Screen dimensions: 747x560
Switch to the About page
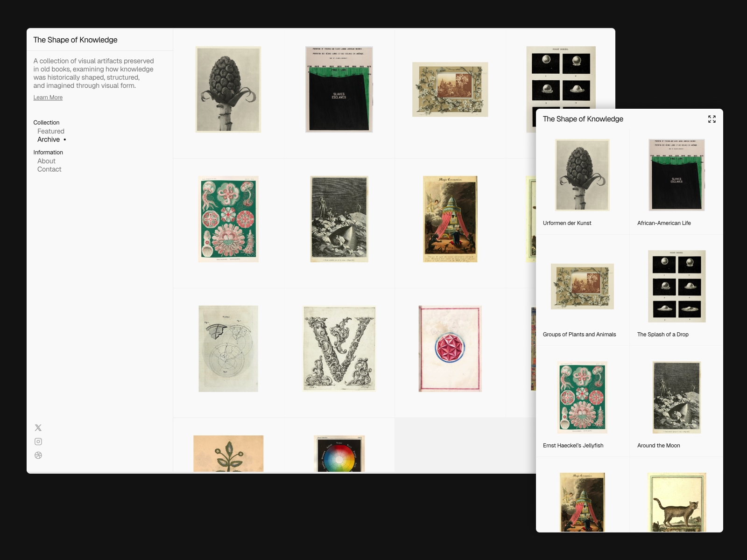pos(47,161)
